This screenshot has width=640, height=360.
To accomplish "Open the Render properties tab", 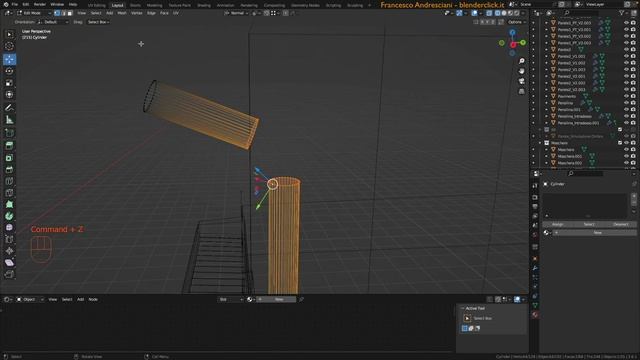I will click(535, 197).
